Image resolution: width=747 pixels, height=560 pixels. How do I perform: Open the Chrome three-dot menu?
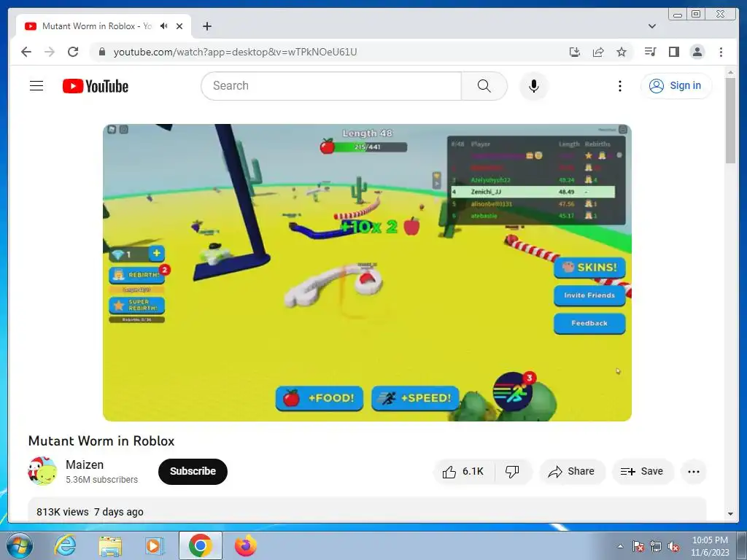click(x=721, y=52)
